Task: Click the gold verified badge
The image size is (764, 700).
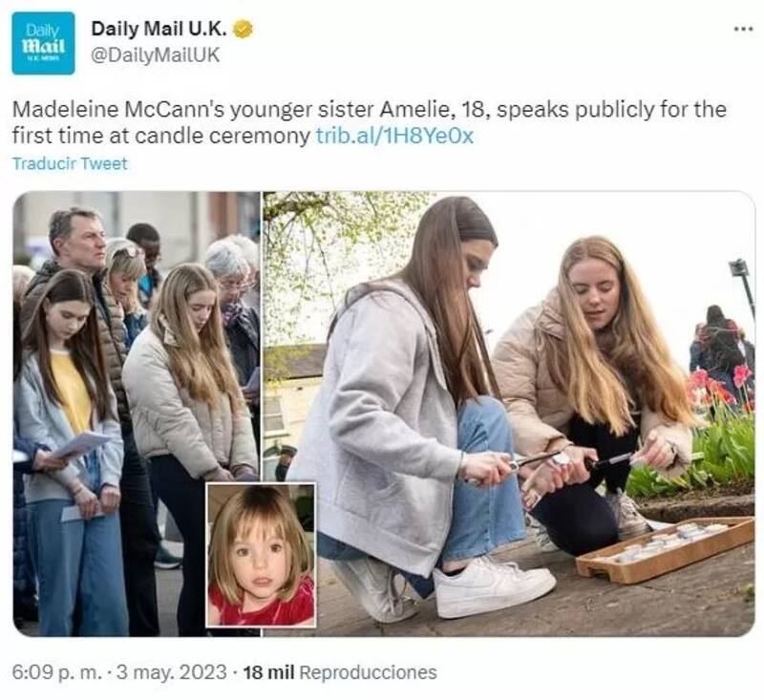Action: (243, 30)
